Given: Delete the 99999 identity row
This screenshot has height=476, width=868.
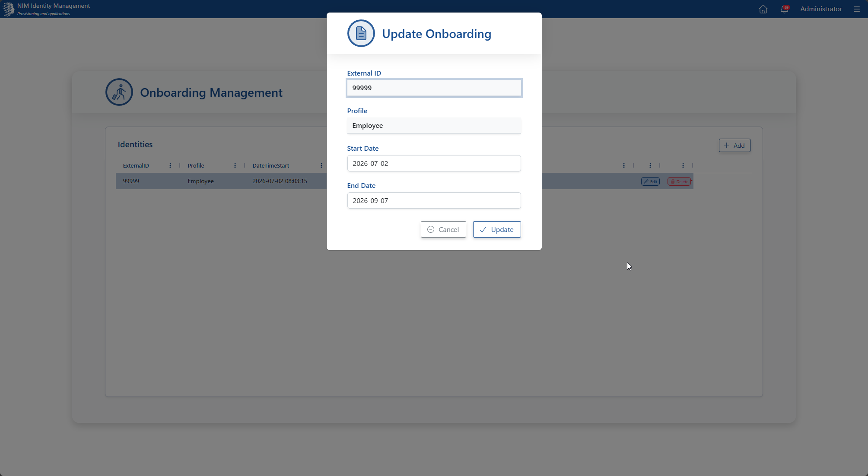Looking at the screenshot, I should 679,181.
